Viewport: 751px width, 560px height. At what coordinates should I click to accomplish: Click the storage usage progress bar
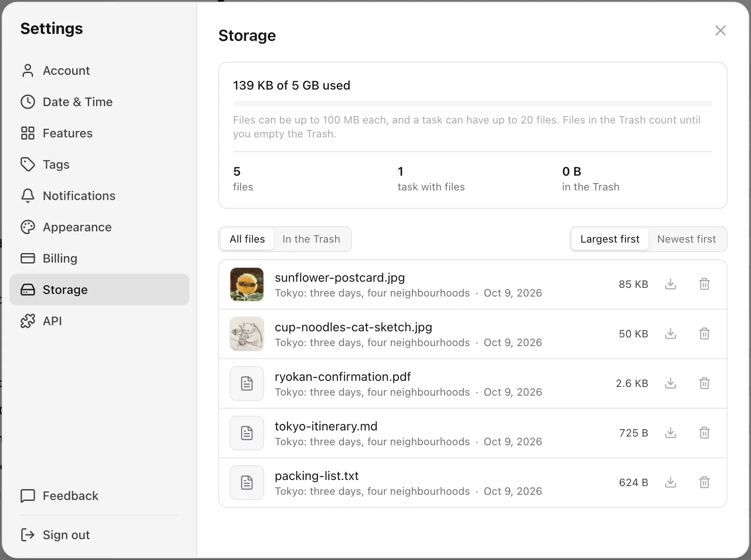click(473, 103)
